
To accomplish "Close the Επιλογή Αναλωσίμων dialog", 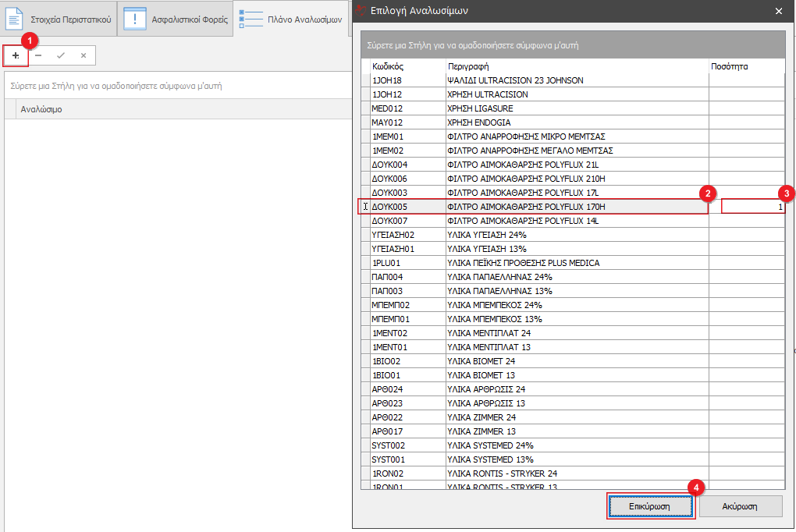I will [x=778, y=11].
